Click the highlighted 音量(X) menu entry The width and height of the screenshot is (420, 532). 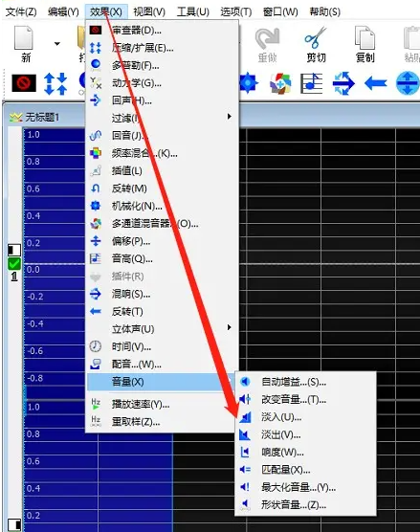pyautogui.click(x=162, y=382)
